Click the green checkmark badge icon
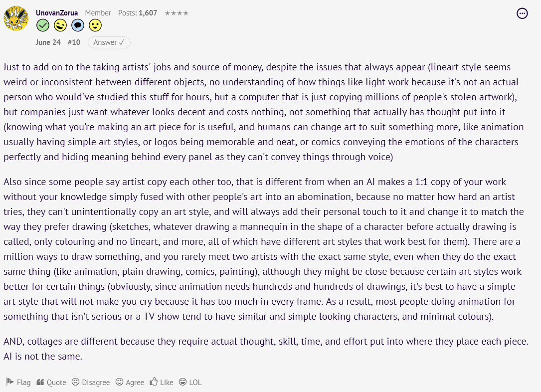 pos(43,25)
